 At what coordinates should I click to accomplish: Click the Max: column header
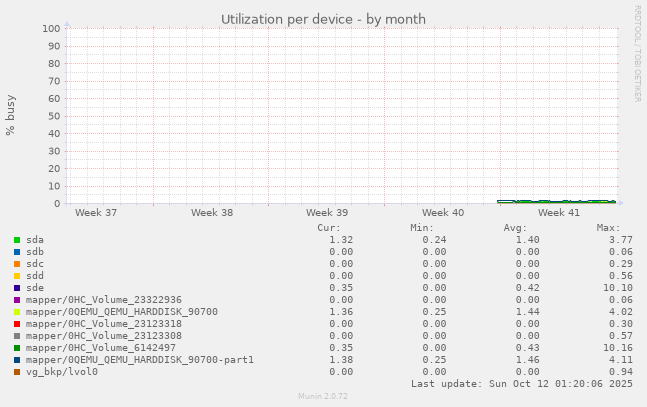pos(608,228)
